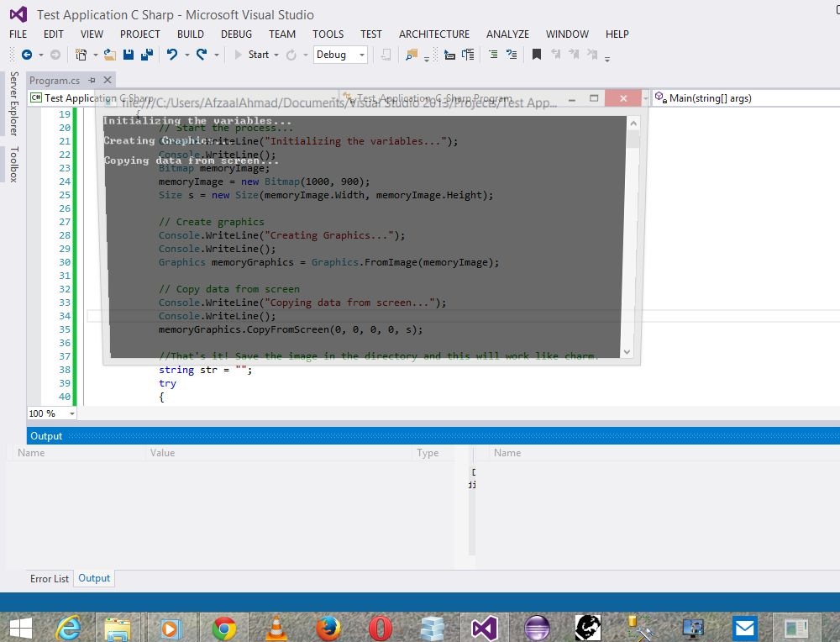This screenshot has width=840, height=642.
Task: Click the Undo arrow icon
Action: point(172,55)
